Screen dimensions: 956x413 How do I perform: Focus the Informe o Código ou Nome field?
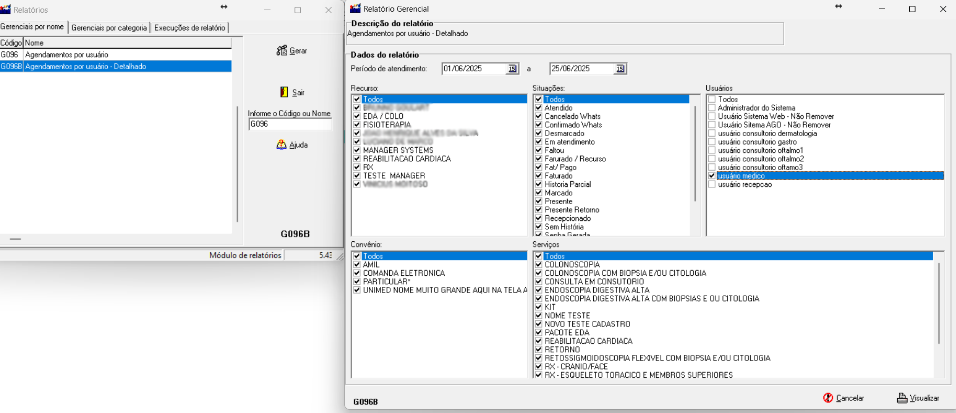(x=290, y=124)
